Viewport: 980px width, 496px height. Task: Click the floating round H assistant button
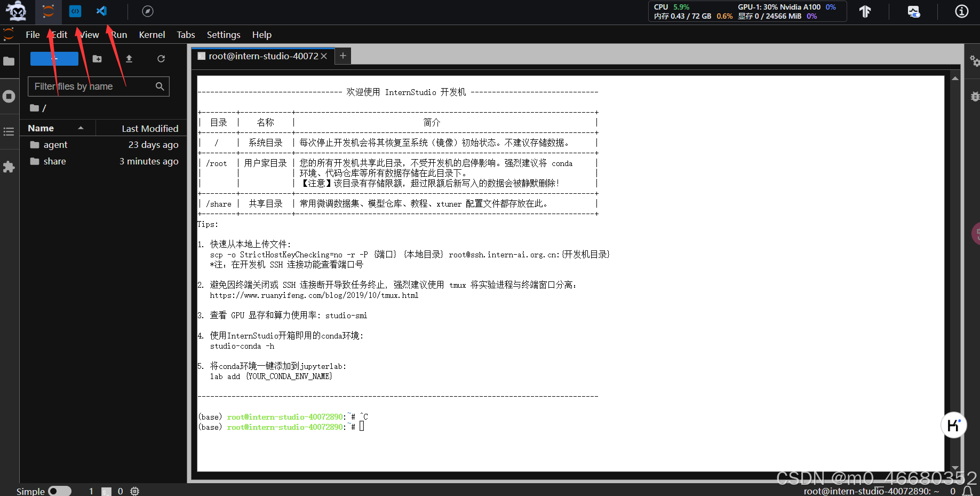click(x=954, y=425)
